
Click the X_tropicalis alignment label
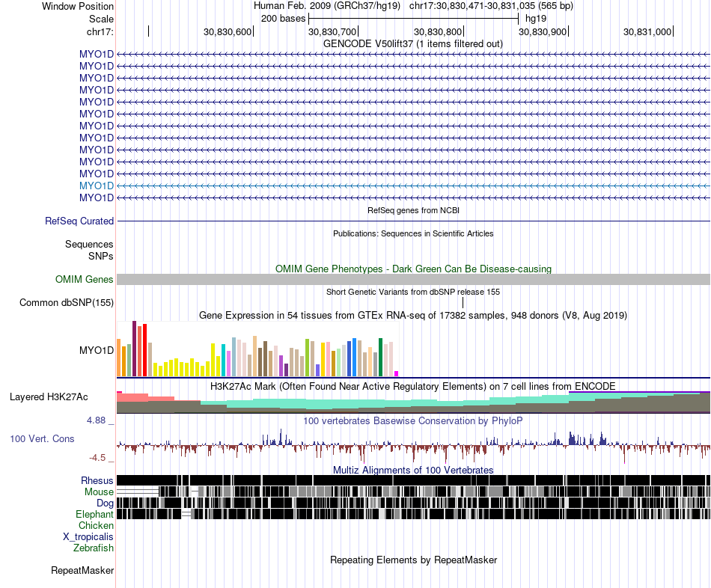click(88, 537)
